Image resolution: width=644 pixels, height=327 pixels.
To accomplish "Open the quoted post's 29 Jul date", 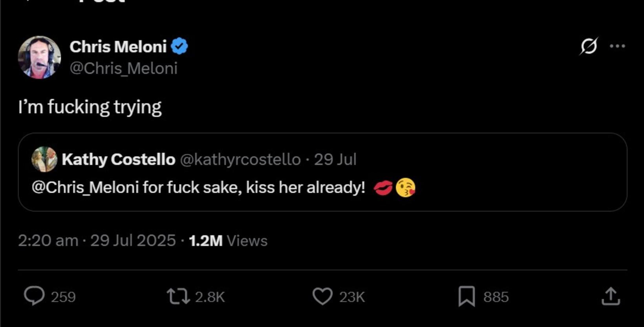I will pos(335,159).
